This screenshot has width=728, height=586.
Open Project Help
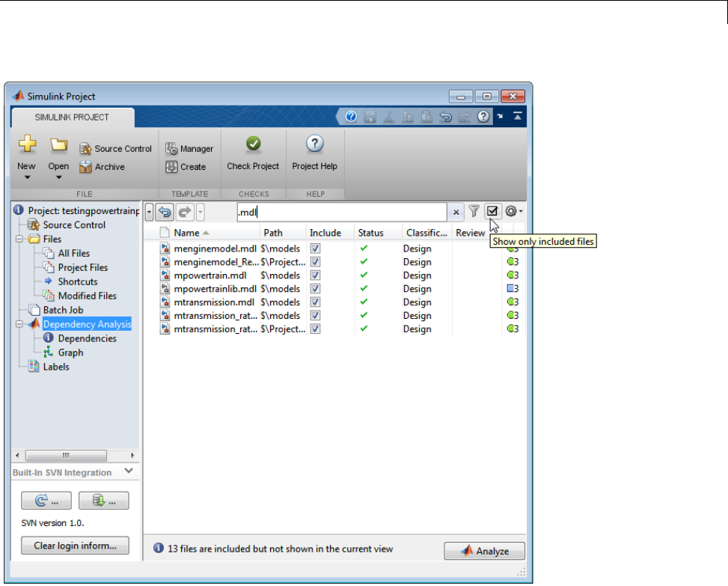[314, 153]
